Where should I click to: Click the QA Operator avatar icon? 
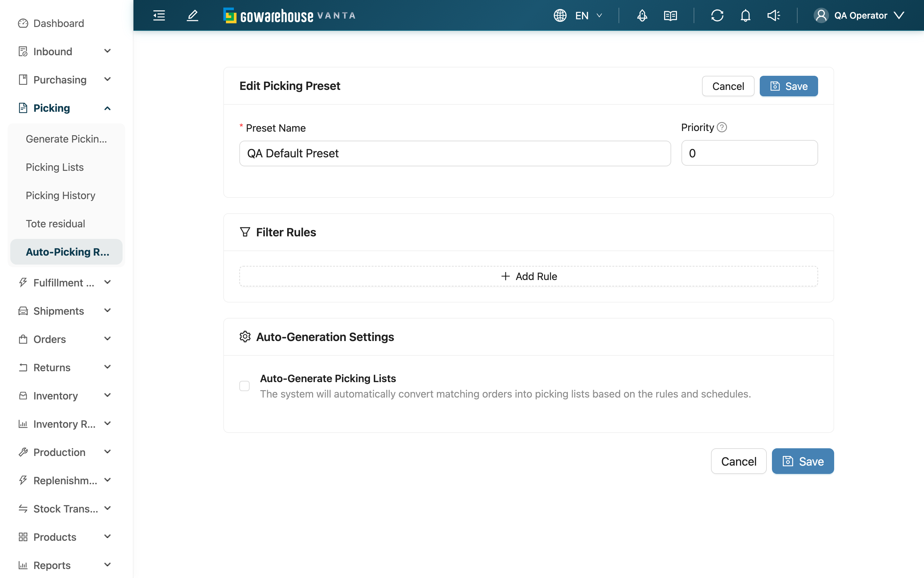coord(821,16)
